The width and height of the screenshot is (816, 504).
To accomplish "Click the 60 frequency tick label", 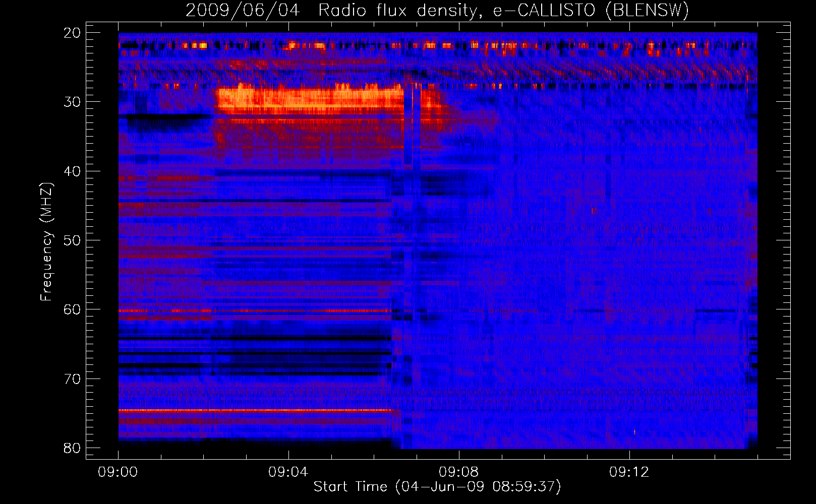I will click(72, 309).
